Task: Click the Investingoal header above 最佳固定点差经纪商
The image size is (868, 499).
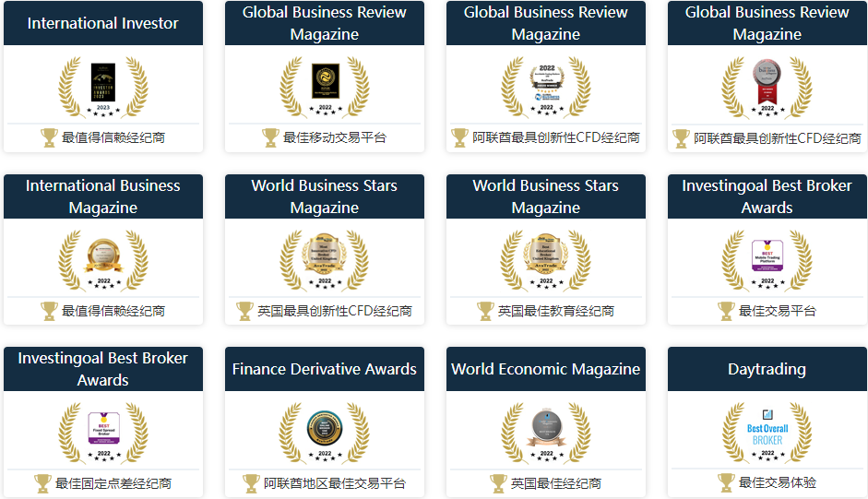Action: [103, 369]
